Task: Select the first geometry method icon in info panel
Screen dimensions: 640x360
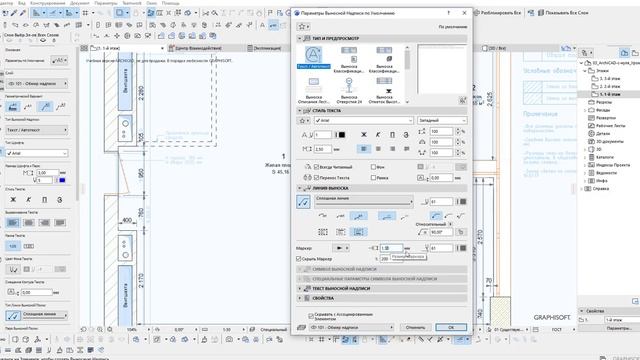Action: click(13, 107)
